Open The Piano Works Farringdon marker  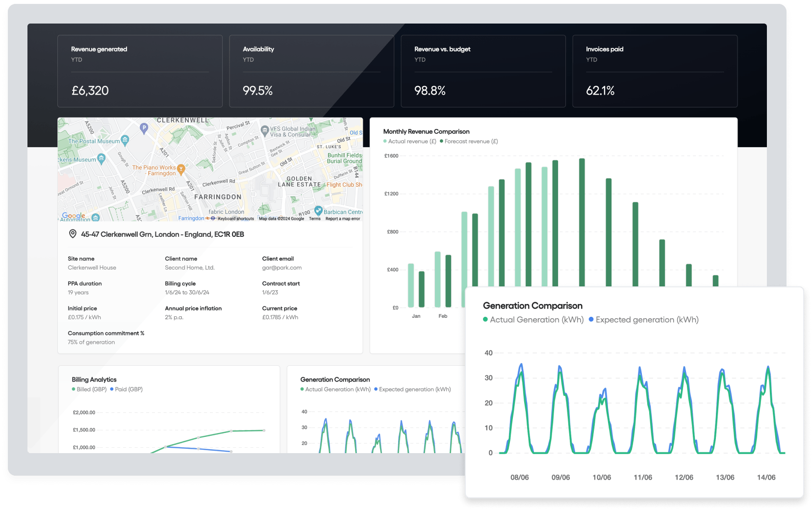pos(181,169)
